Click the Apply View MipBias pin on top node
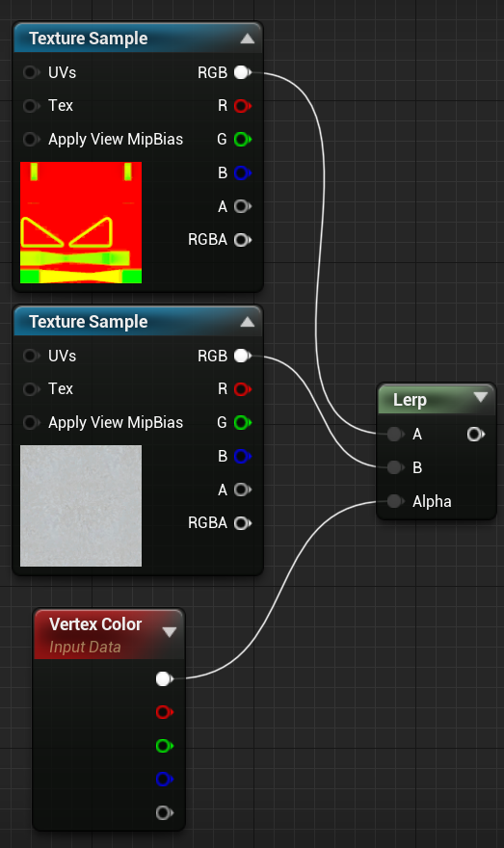The height and width of the screenshot is (848, 504). (x=31, y=139)
